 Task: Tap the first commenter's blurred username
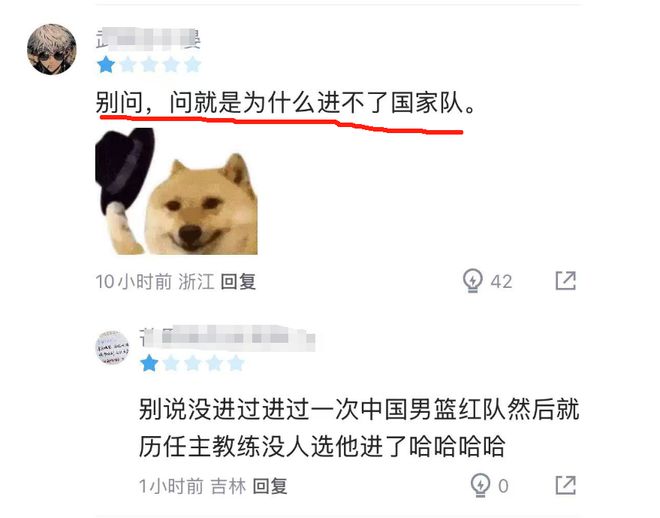click(x=148, y=40)
